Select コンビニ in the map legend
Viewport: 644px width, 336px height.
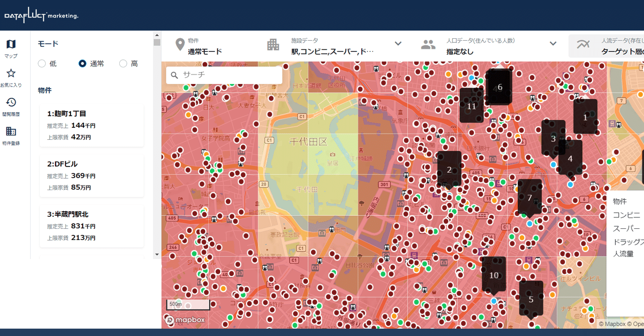pos(625,214)
